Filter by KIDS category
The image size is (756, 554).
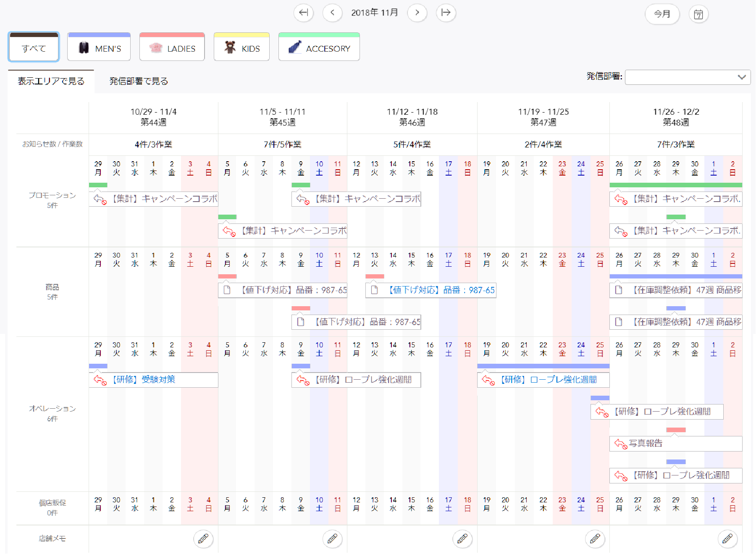(x=241, y=47)
